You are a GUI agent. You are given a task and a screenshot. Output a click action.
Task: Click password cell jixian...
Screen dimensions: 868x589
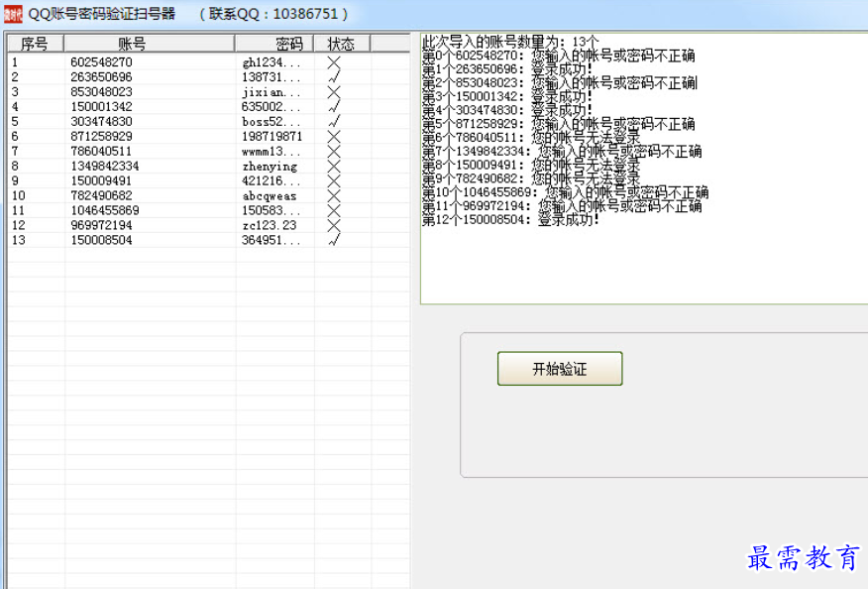(x=271, y=92)
